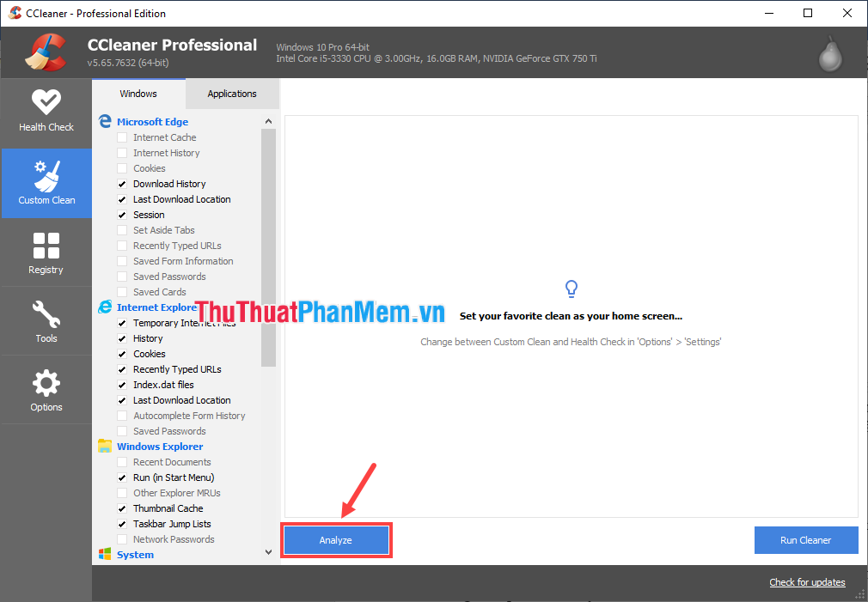Open the Registry cleaner

46,252
